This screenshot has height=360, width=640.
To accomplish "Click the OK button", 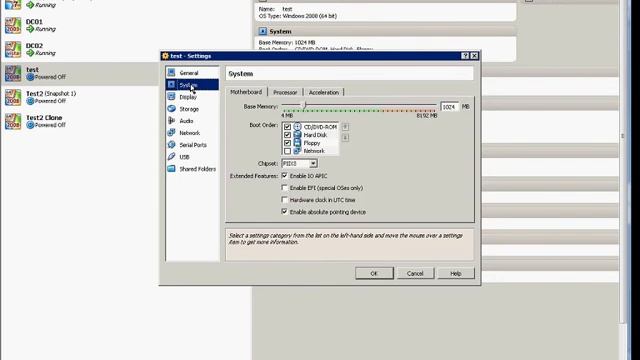I will click(374, 273).
